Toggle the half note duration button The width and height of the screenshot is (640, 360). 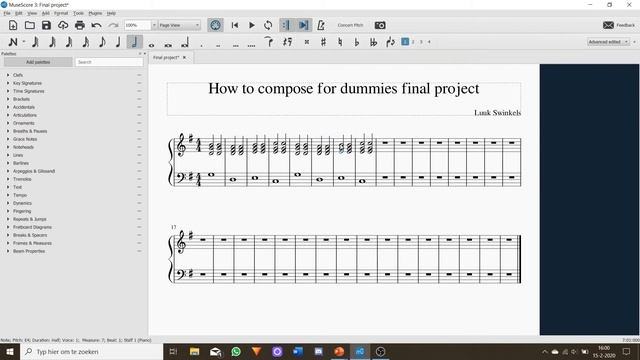point(135,42)
